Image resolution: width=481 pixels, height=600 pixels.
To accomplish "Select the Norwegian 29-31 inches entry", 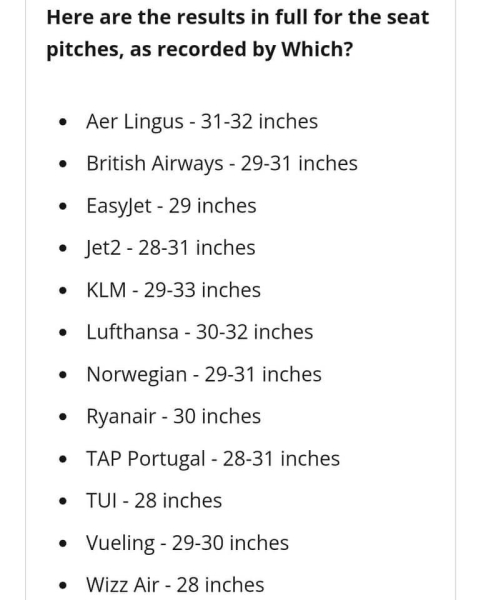I will 204,374.
